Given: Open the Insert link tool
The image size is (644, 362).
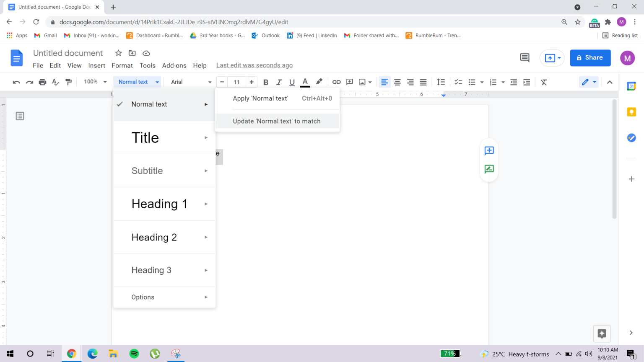Looking at the screenshot, I should coord(336,82).
